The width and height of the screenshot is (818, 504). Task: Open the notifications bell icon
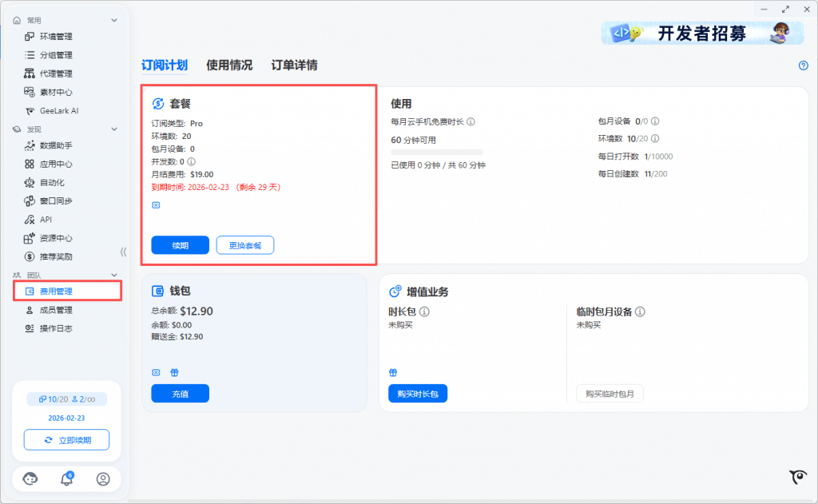tap(67, 479)
